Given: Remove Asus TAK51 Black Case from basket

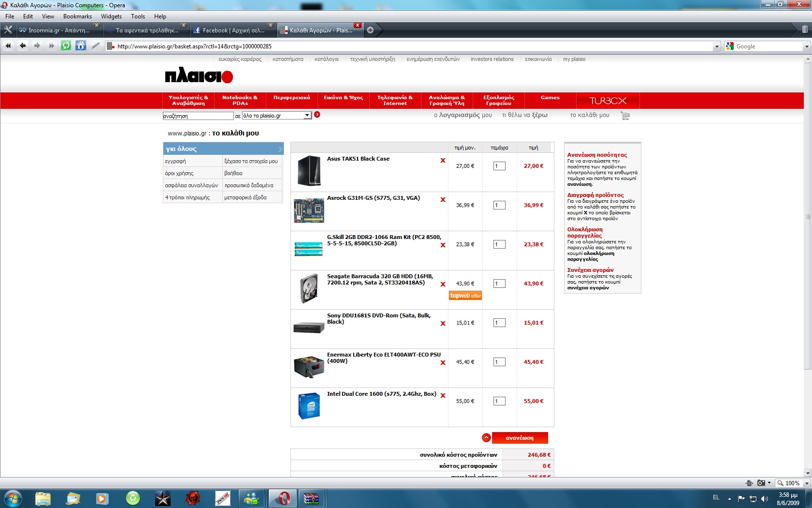Looking at the screenshot, I should (443, 161).
